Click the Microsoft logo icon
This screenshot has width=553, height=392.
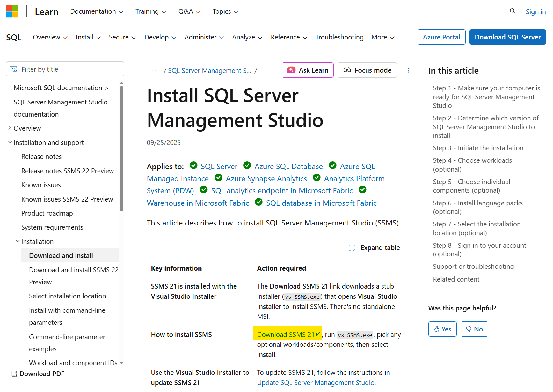12,11
